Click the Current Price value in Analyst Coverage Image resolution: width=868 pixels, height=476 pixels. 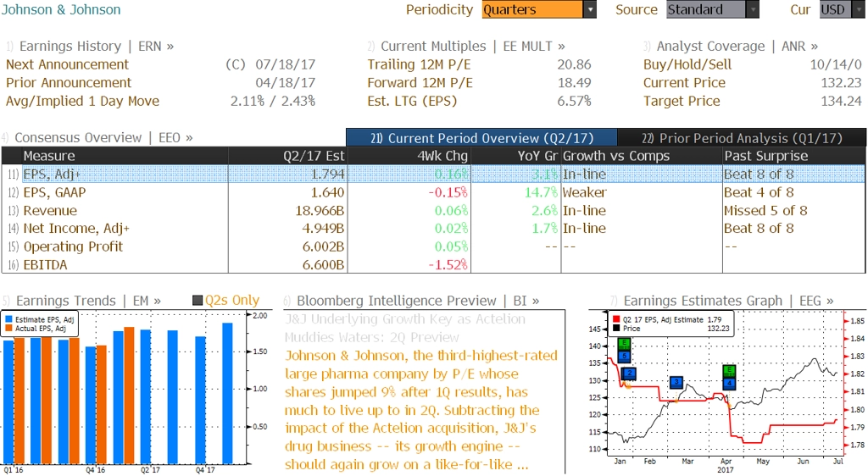841,83
